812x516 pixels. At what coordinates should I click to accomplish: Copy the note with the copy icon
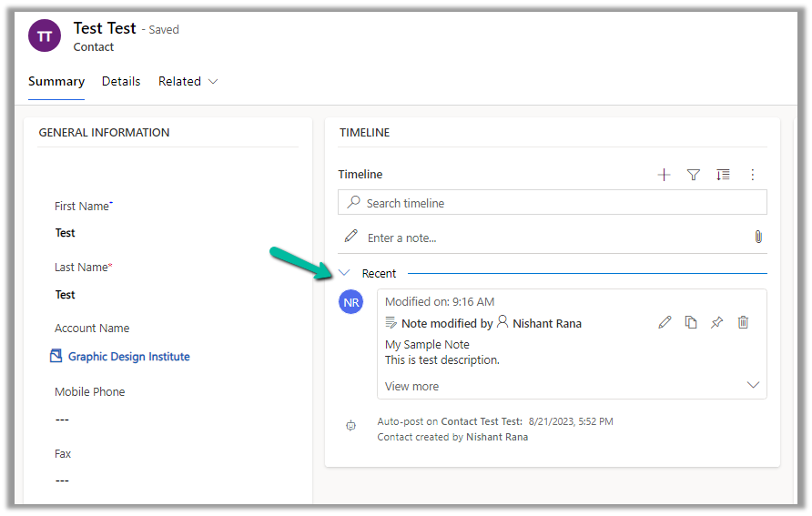click(x=691, y=322)
